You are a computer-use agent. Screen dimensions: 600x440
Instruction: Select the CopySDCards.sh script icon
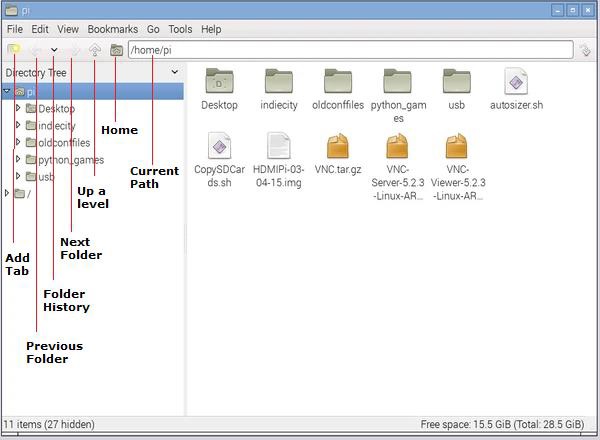click(219, 145)
